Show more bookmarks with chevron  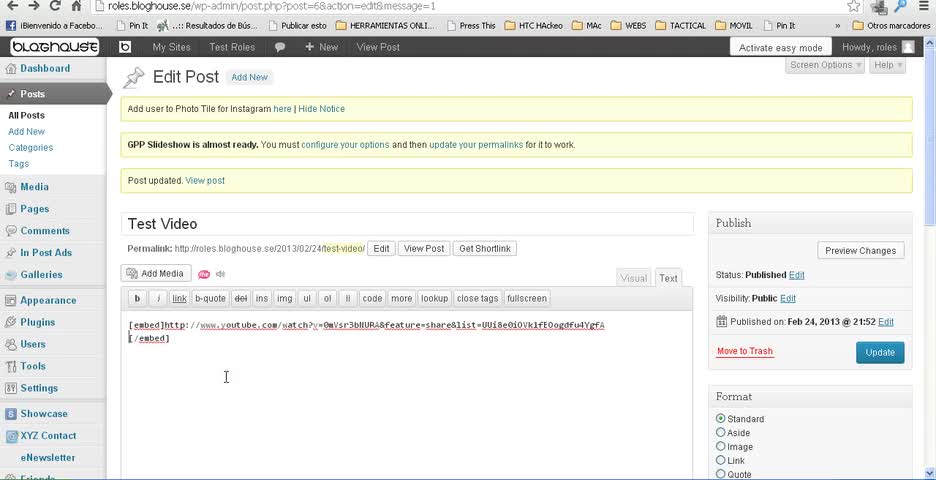click(x=838, y=26)
